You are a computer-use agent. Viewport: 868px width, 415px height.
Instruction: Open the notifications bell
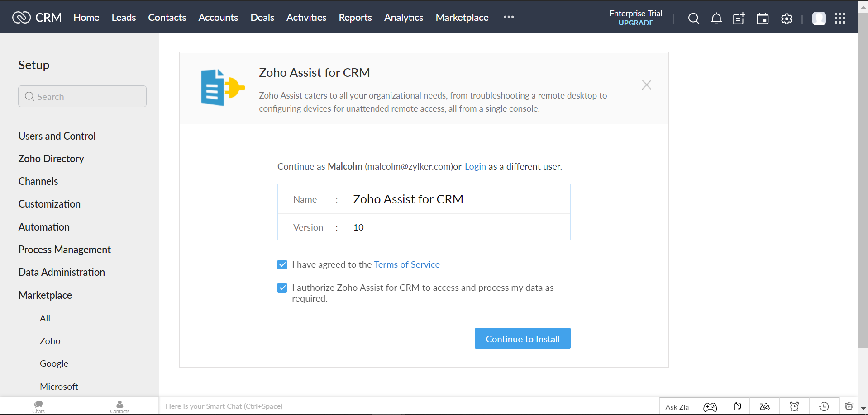pyautogui.click(x=716, y=19)
